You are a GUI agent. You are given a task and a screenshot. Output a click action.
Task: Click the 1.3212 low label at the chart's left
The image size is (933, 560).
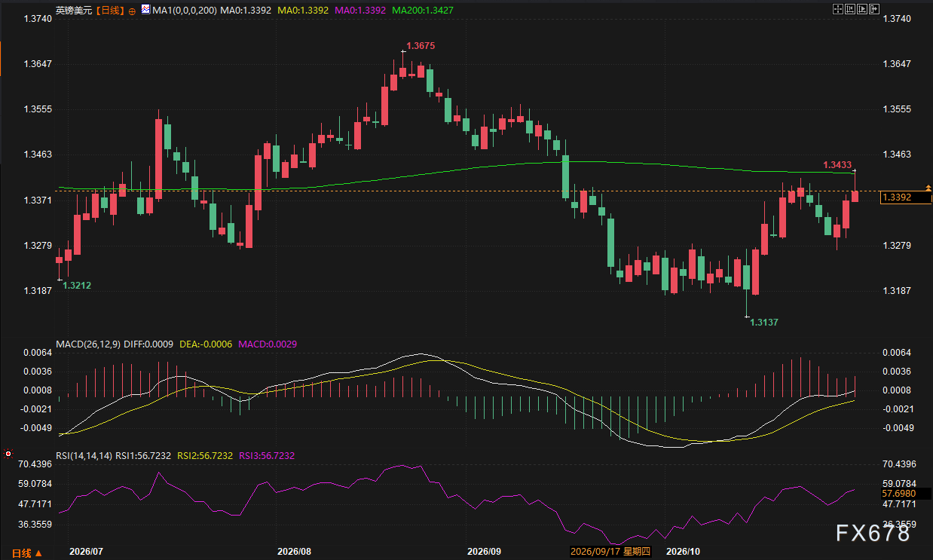coord(78,286)
